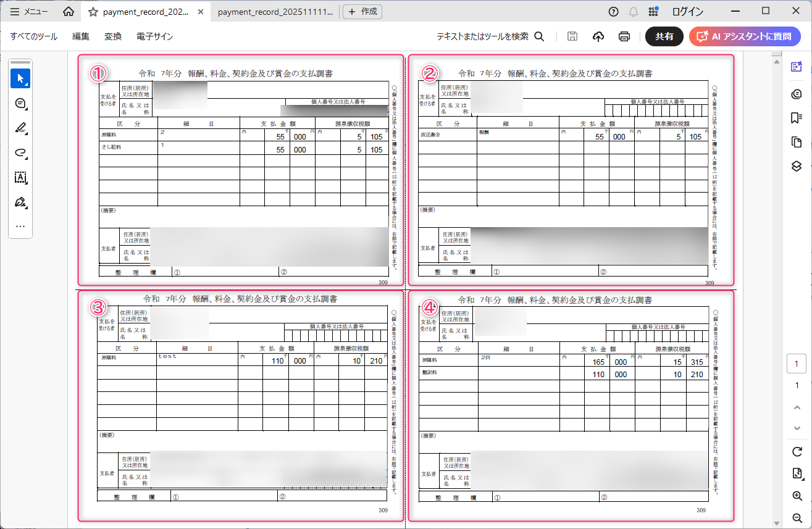Go to next page with down chevron
The image size is (812, 529).
tap(797, 428)
